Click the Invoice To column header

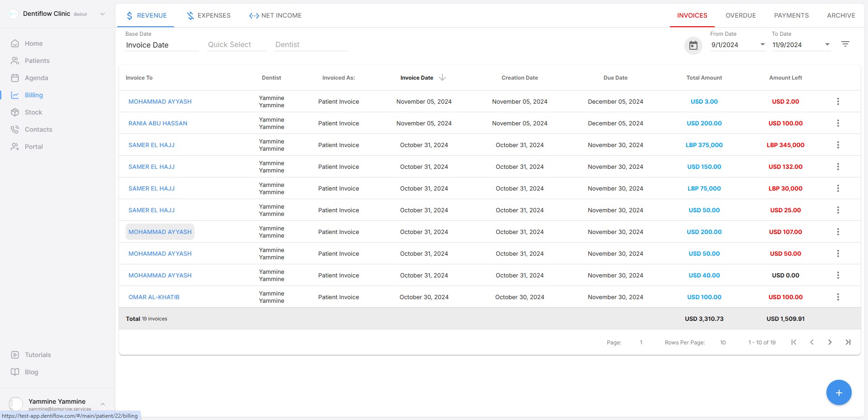[x=139, y=78]
